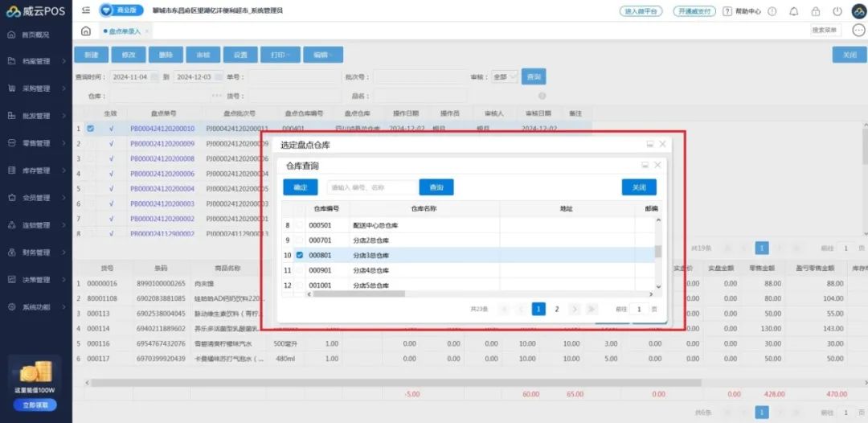Click the power/logout icon in header
Screen dimensions: 868x423
point(837,11)
